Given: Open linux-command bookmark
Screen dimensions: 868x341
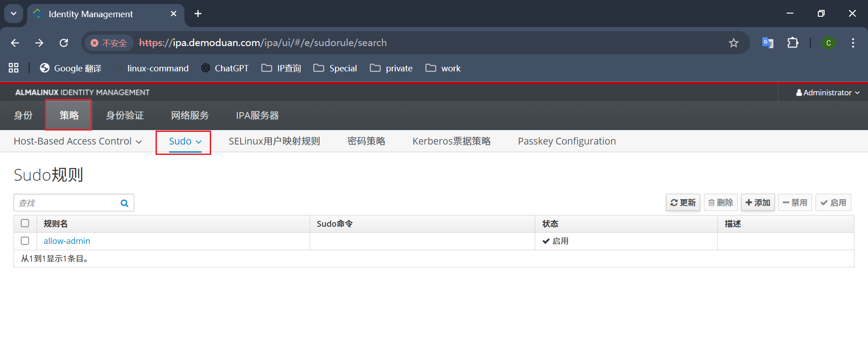Looking at the screenshot, I should [x=151, y=68].
